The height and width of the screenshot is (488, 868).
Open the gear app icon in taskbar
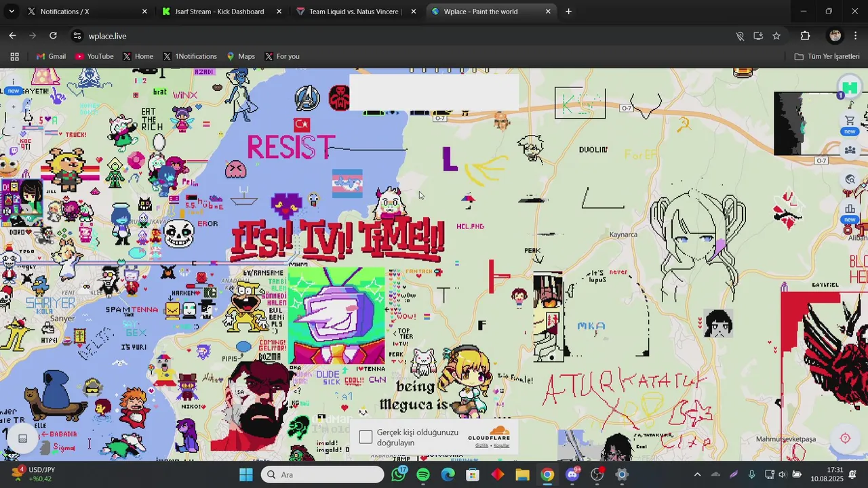[622, 474]
